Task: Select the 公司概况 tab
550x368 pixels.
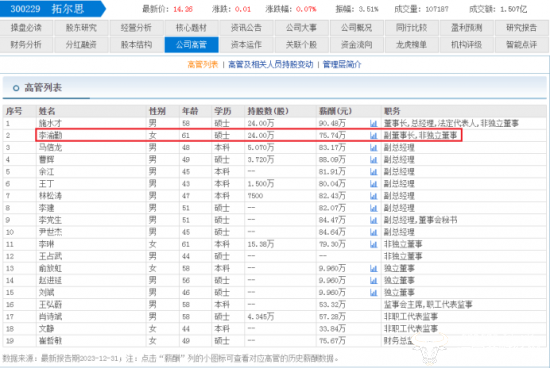Action: (356, 28)
